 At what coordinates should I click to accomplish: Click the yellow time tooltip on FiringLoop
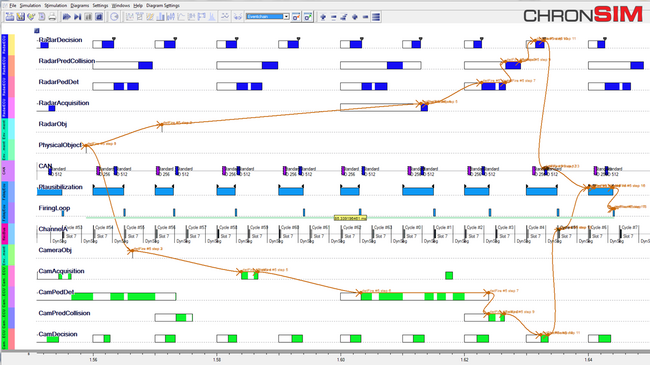tap(350, 218)
